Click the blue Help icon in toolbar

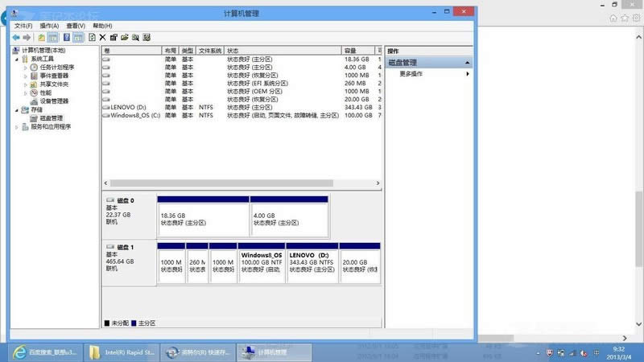click(67, 37)
